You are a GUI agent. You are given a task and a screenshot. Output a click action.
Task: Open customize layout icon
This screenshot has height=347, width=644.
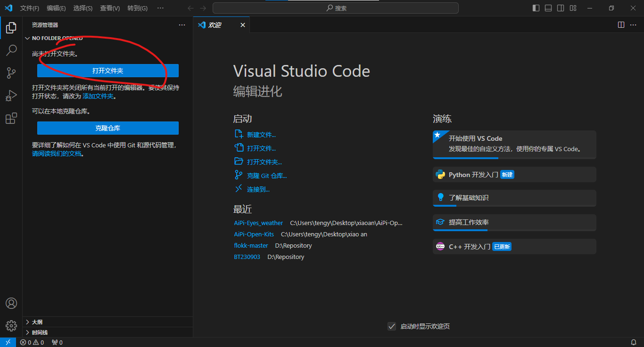(x=573, y=8)
